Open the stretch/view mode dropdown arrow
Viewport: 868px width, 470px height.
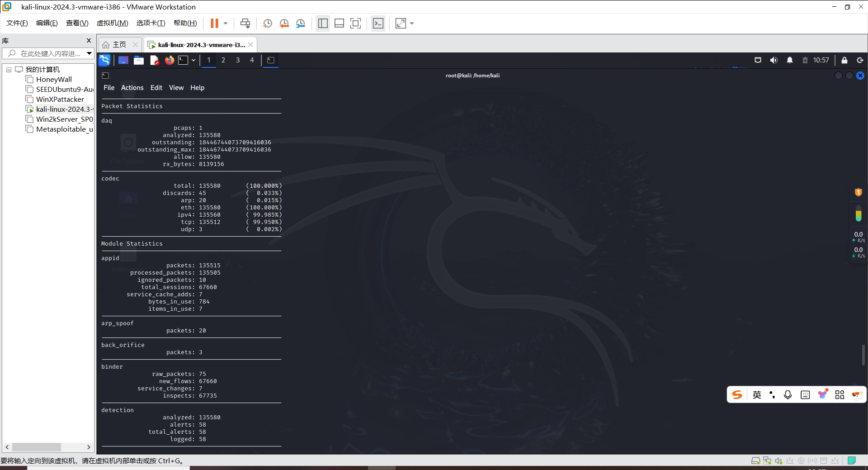[412, 23]
